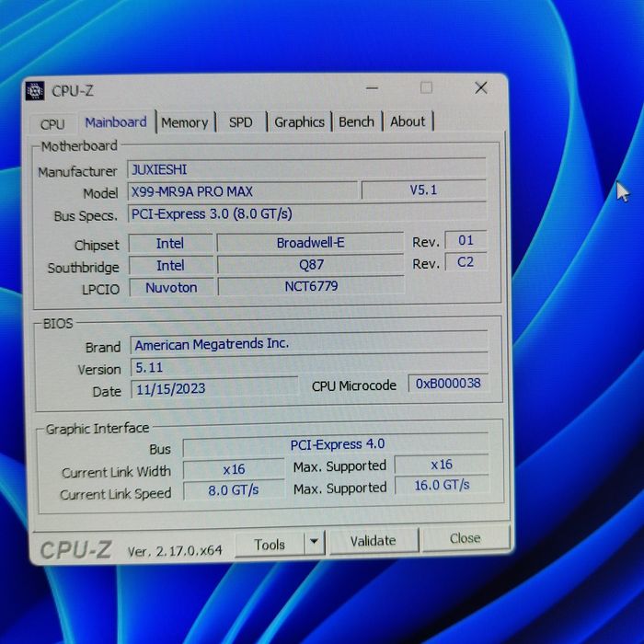
Task: Click the Intel chipset vendor field
Action: (x=170, y=244)
